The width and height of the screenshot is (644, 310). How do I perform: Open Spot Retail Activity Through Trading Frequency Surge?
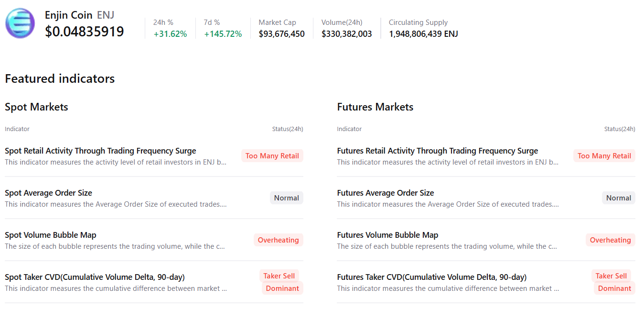100,151
